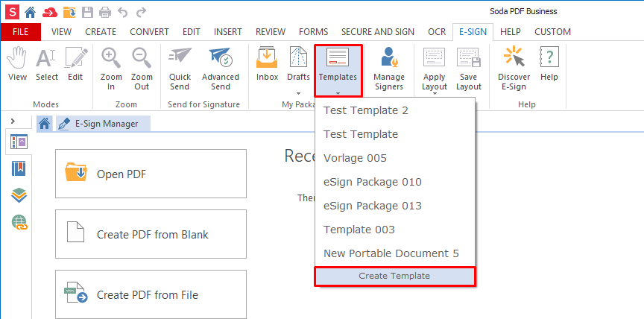Open the page thumbnails side panel
Viewport: 644px width, 319px height.
19,142
